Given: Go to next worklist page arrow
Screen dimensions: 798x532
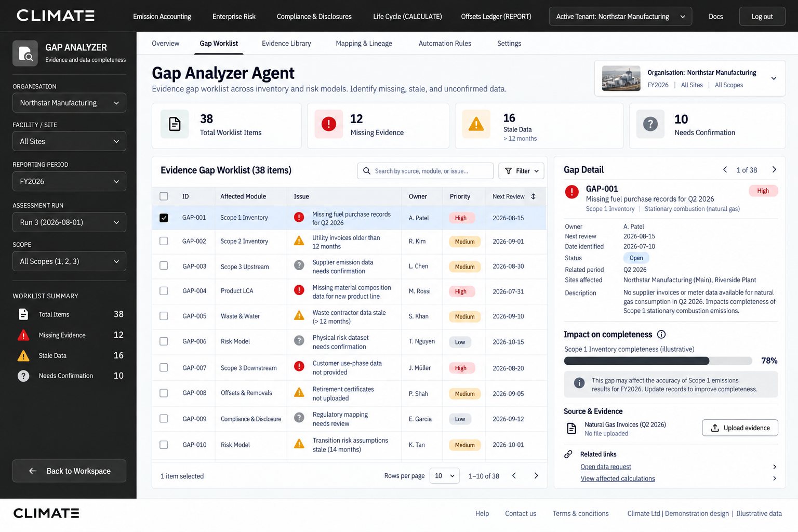Looking at the screenshot, I should click(536, 475).
